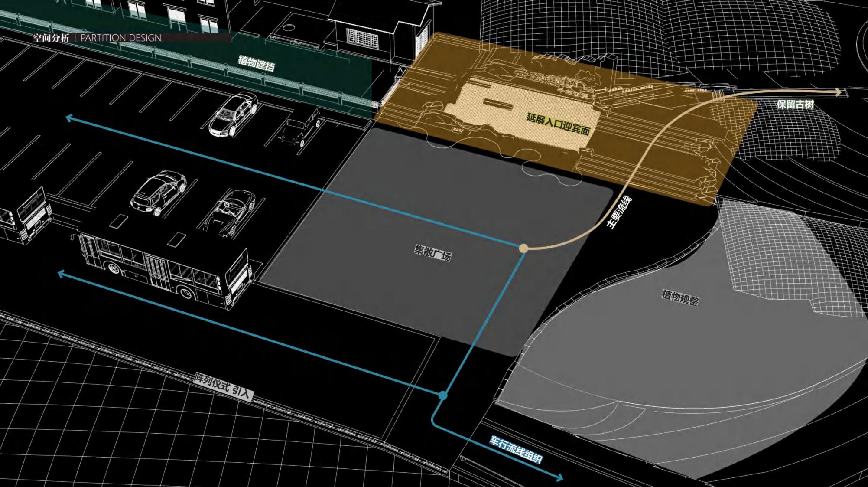Click the 空间分析 title text
Image resolution: width=868 pixels, height=487 pixels.
(51, 38)
